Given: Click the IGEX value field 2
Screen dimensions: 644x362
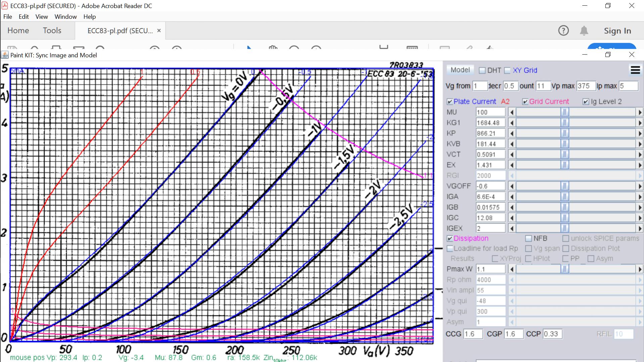Looking at the screenshot, I should click(x=491, y=228).
